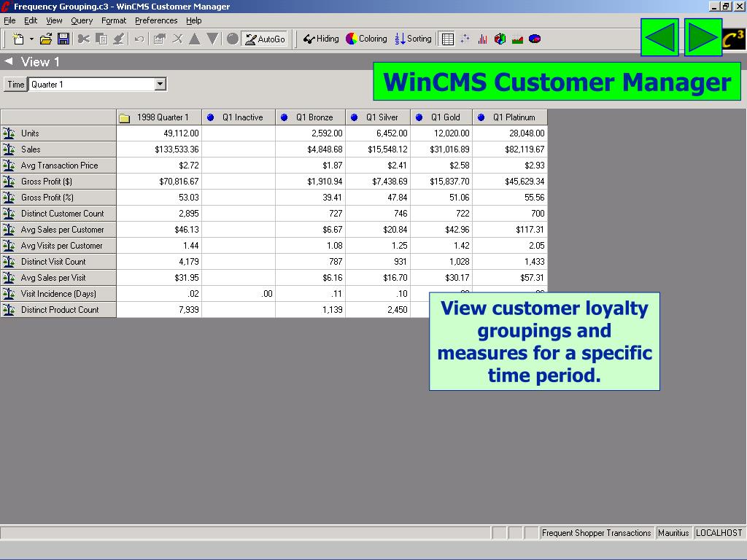Click the round gray Stop icon

[x=233, y=39]
